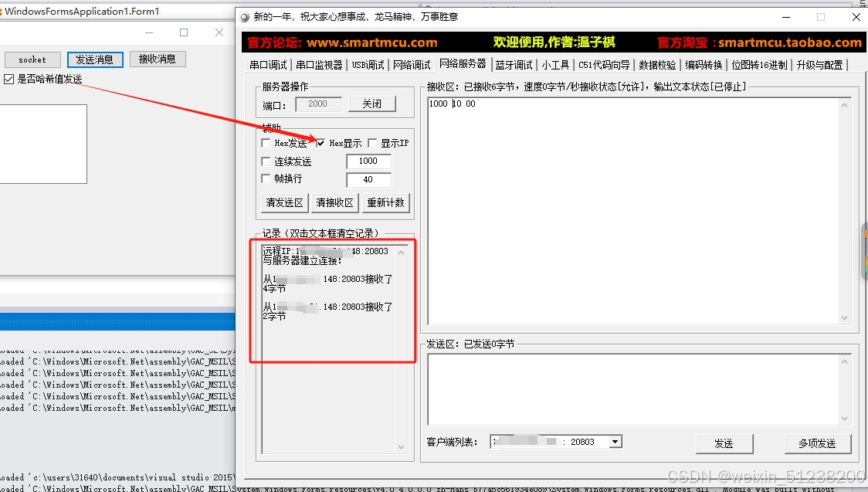Click the 与服务器建立连接 log line
The height and width of the screenshot is (492, 868).
tap(302, 260)
